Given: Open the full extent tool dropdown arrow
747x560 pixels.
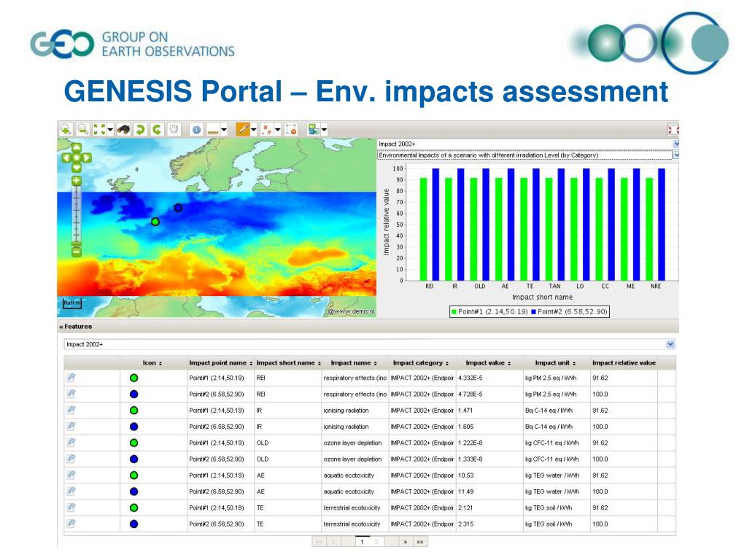Looking at the screenshot, I should coord(110,130).
